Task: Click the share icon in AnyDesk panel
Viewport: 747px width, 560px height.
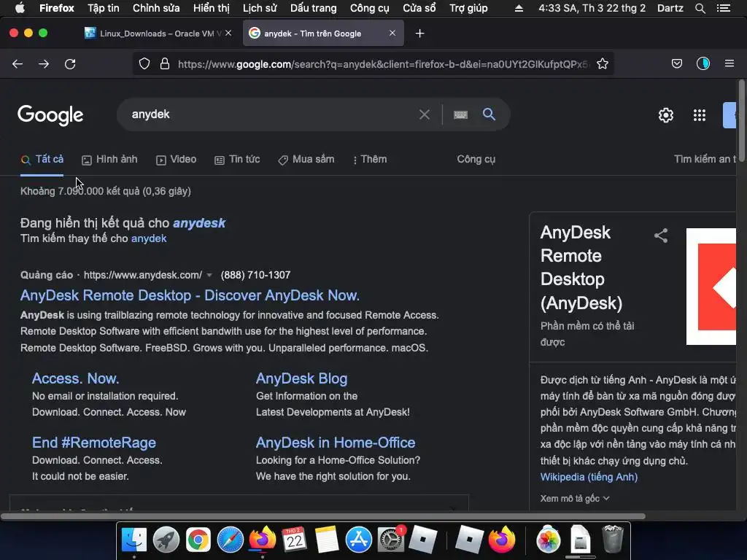Action: tap(661, 236)
